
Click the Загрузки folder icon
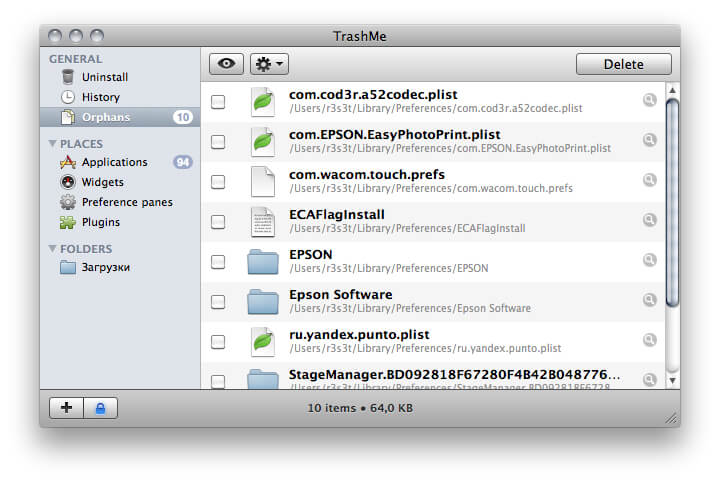(x=68, y=267)
